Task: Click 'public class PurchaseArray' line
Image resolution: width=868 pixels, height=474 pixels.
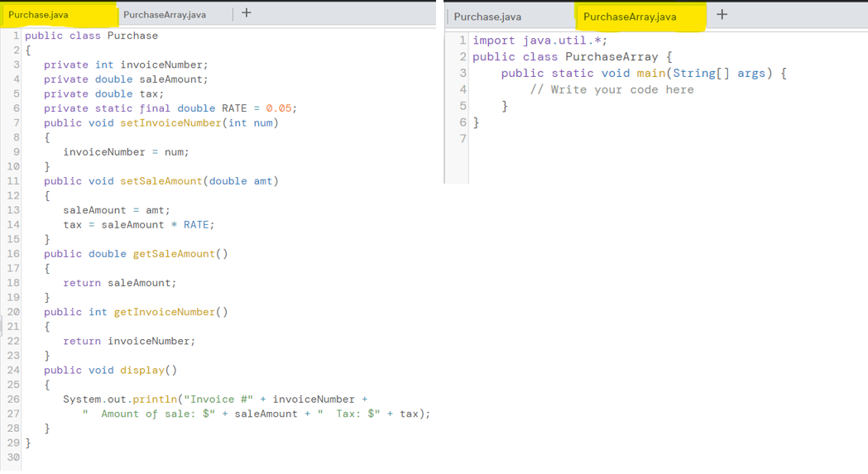Action: pos(573,56)
